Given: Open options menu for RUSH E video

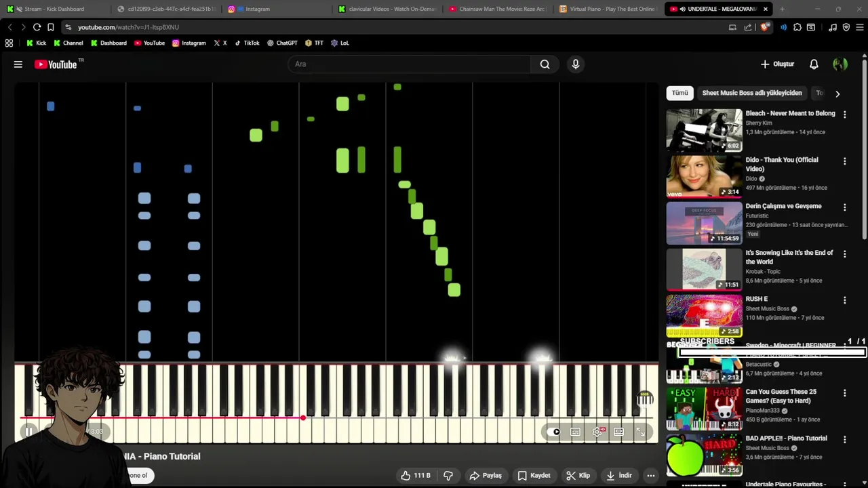Looking at the screenshot, I should coord(844,300).
